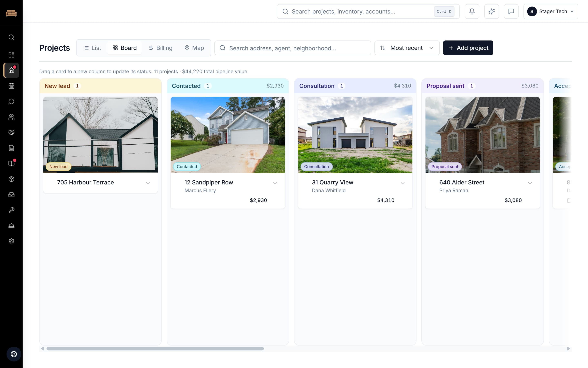The image size is (588, 368).
Task: Open the Most recent sort dropdown
Action: tap(407, 48)
